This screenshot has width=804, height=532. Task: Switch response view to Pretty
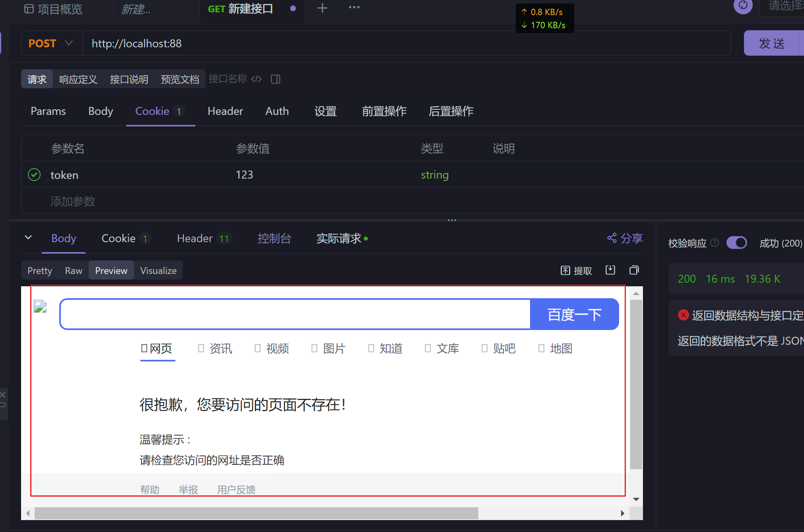(40, 270)
